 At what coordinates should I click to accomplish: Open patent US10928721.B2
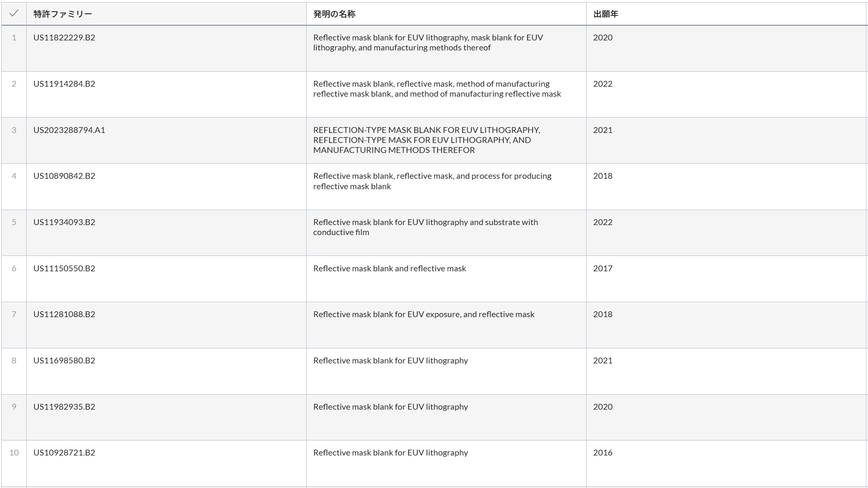(x=64, y=453)
